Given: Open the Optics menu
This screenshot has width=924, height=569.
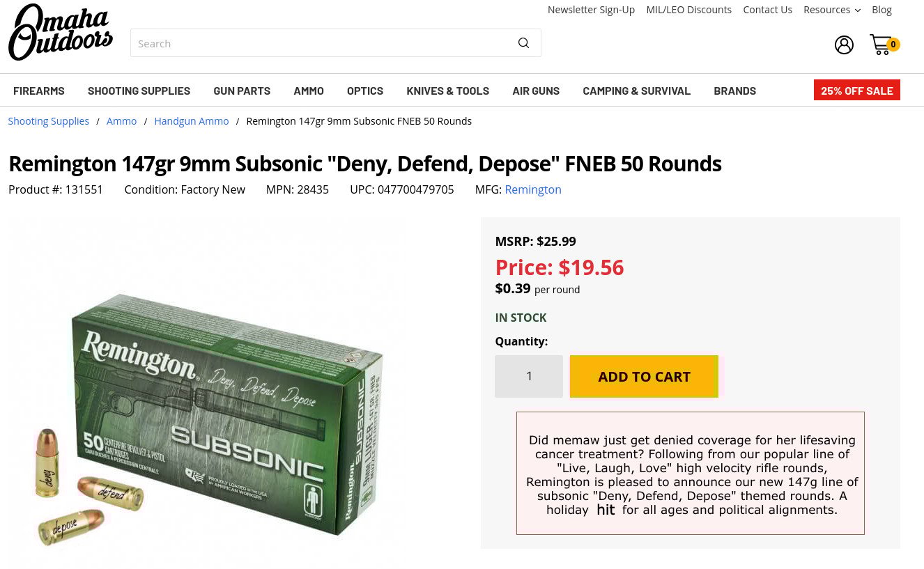Looking at the screenshot, I should [x=365, y=91].
